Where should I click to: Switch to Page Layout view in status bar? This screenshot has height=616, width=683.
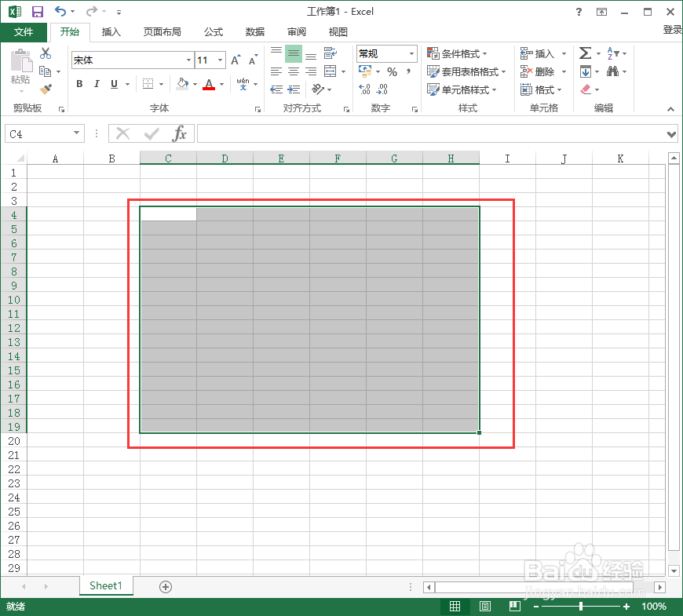pyautogui.click(x=485, y=606)
